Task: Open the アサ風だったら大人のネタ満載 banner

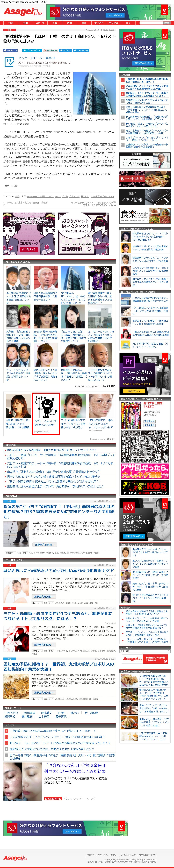Action: pos(145,471)
